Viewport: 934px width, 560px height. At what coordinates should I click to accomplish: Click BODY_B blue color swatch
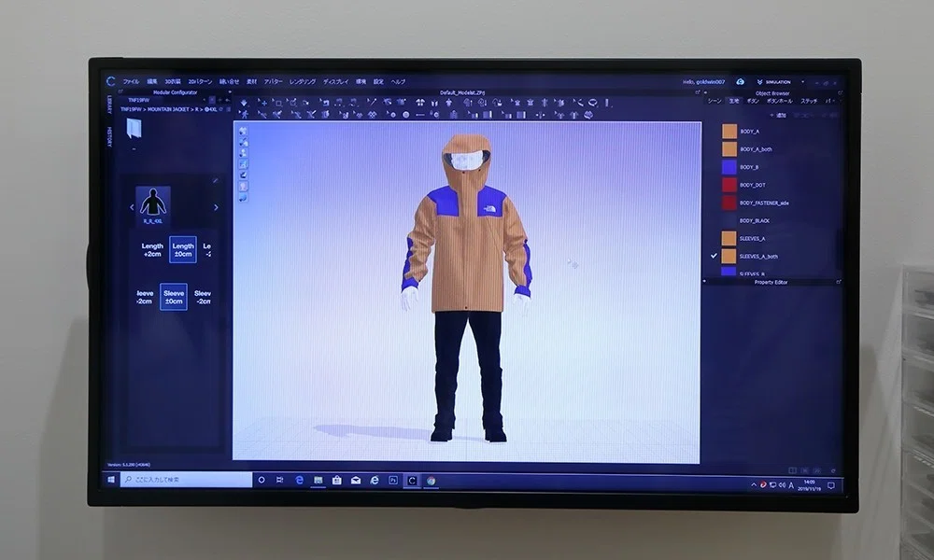point(729,167)
